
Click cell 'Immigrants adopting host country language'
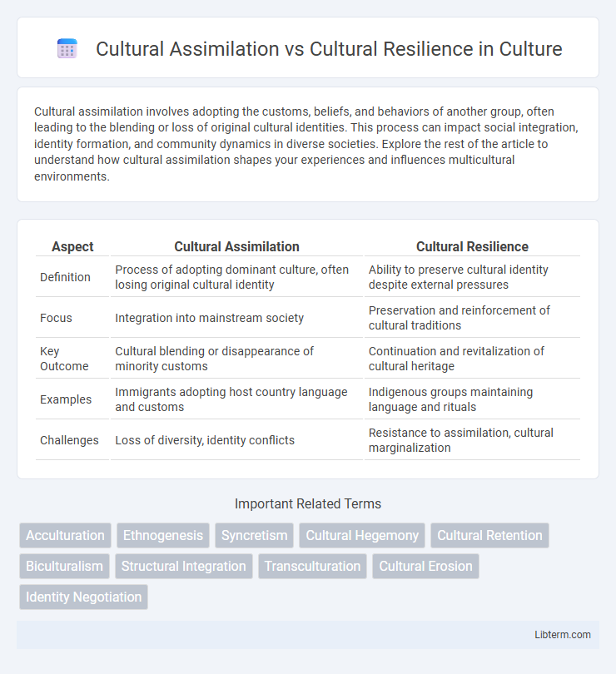pyautogui.click(x=236, y=399)
